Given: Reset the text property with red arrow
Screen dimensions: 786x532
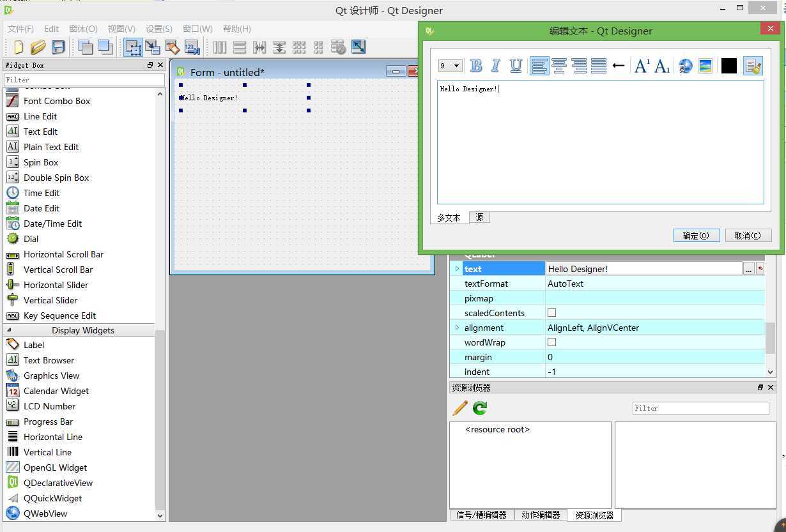Looking at the screenshot, I should pyautogui.click(x=760, y=269).
